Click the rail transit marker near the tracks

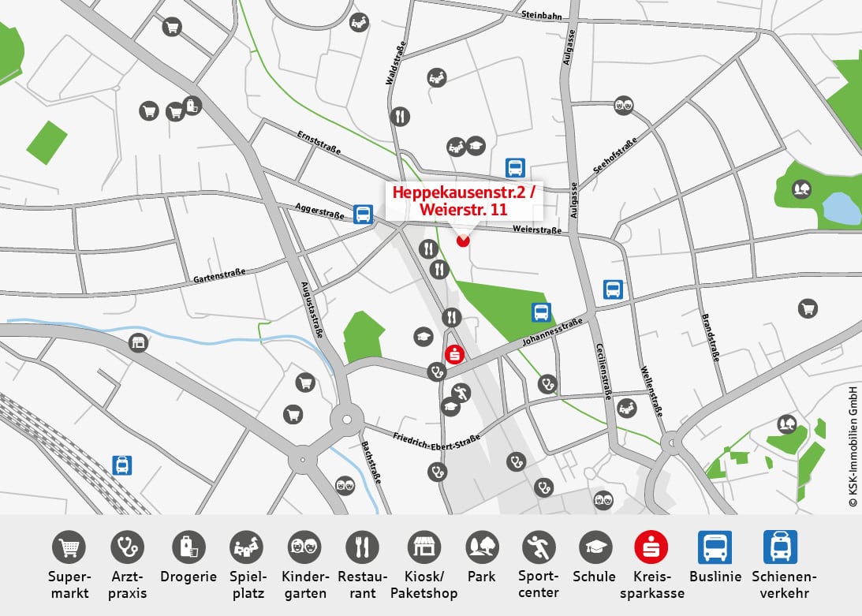(122, 465)
